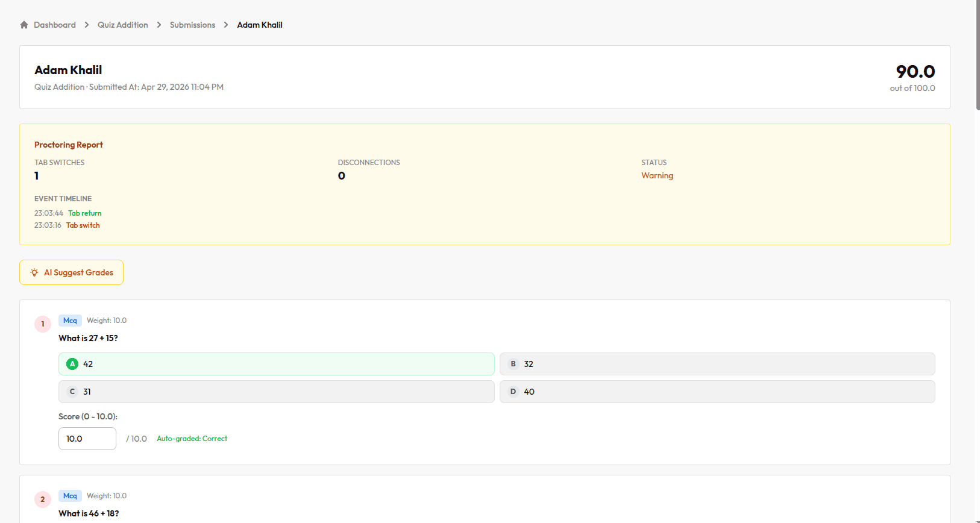Click the Weight: 10.0 label on question 2
Image resolution: width=980 pixels, height=523 pixels.
pyautogui.click(x=107, y=496)
